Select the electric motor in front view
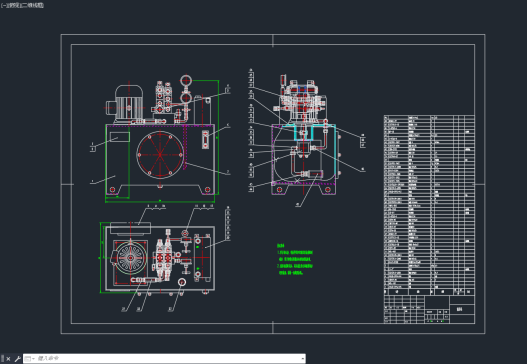Image resolution: width=527 pixels, height=364 pixels. [125, 104]
